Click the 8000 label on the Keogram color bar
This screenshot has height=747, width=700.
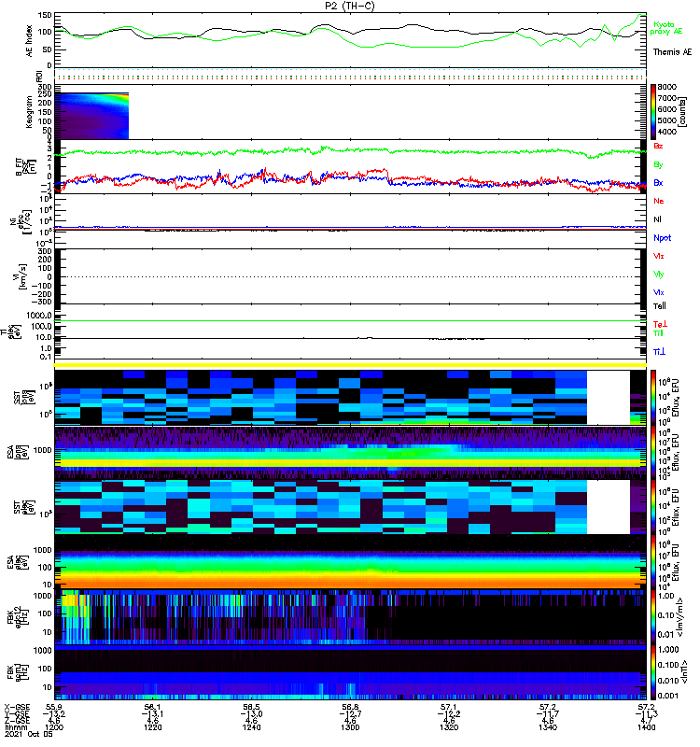(x=667, y=87)
